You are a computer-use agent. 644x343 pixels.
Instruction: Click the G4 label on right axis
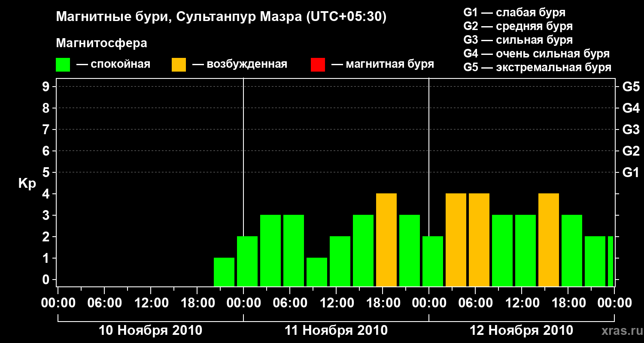click(631, 108)
